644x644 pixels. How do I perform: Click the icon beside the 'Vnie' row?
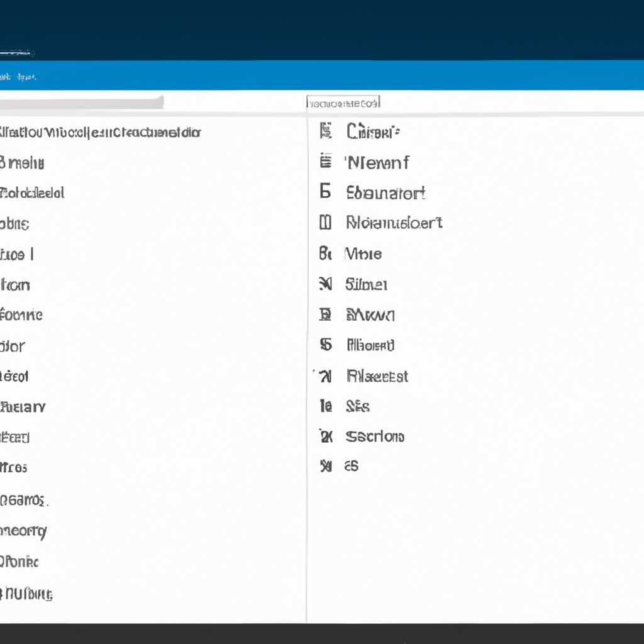point(325,253)
